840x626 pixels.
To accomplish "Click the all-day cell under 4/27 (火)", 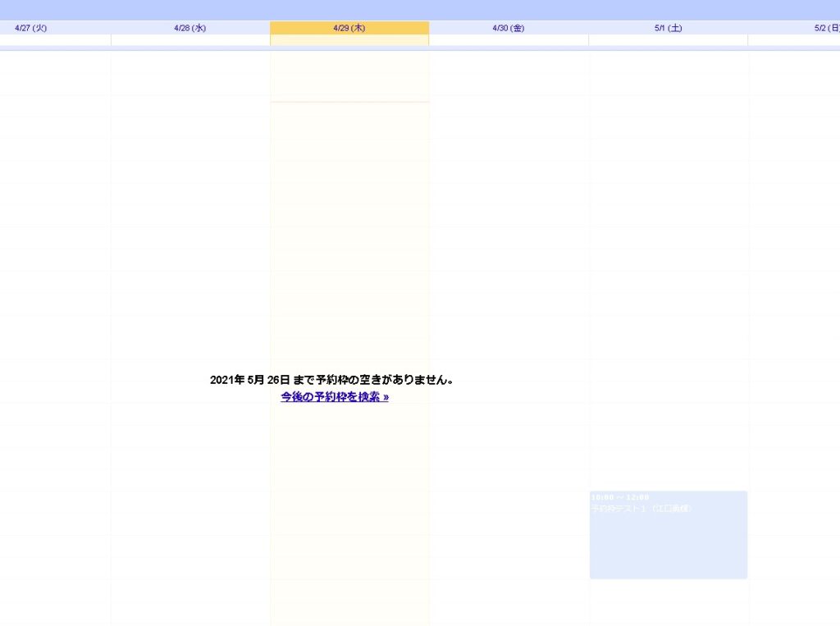I will pyautogui.click(x=54, y=40).
